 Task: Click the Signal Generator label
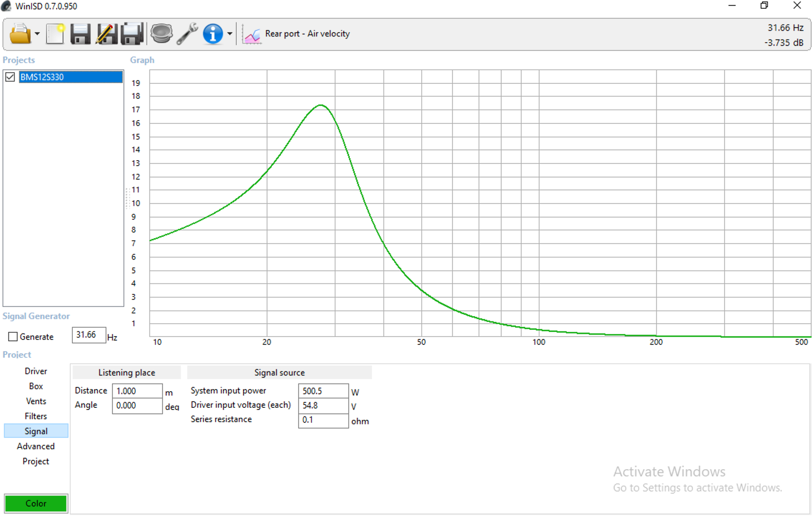(36, 316)
